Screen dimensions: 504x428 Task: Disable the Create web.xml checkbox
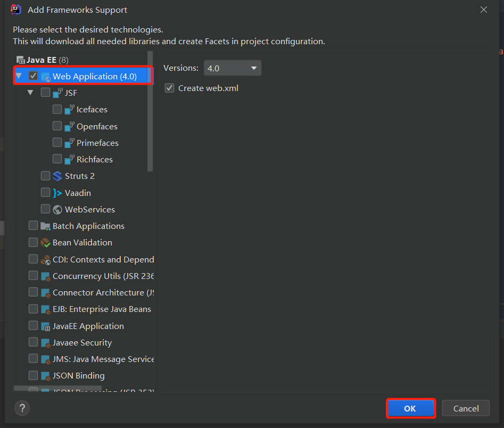[170, 88]
